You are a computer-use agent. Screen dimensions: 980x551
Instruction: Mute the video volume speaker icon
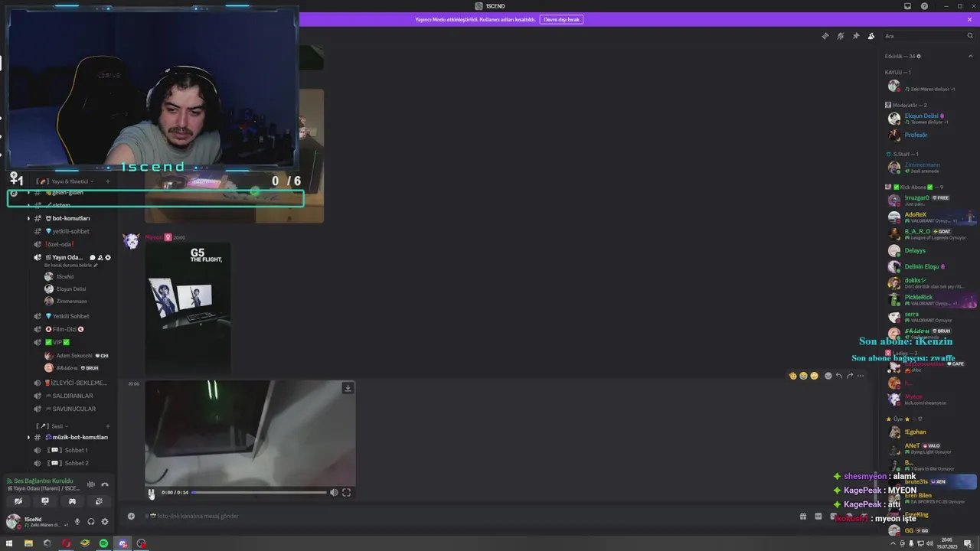coord(334,493)
